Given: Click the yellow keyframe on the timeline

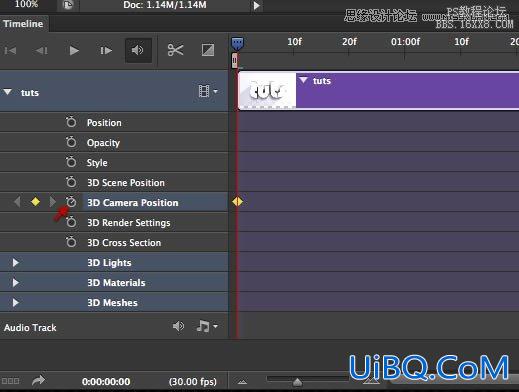Looking at the screenshot, I should 237,201.
